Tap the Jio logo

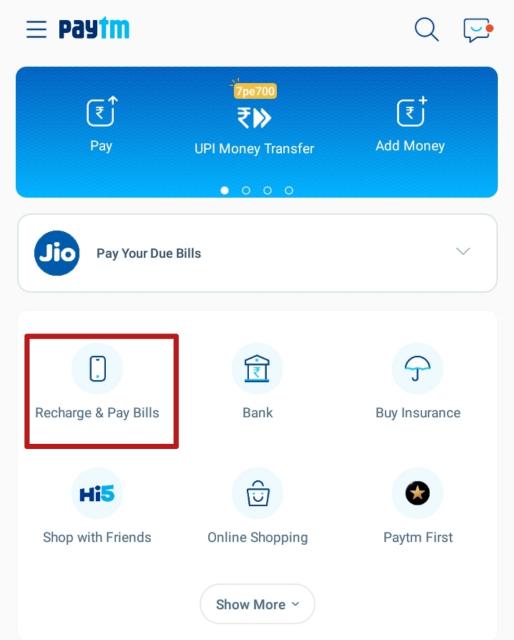pos(57,253)
